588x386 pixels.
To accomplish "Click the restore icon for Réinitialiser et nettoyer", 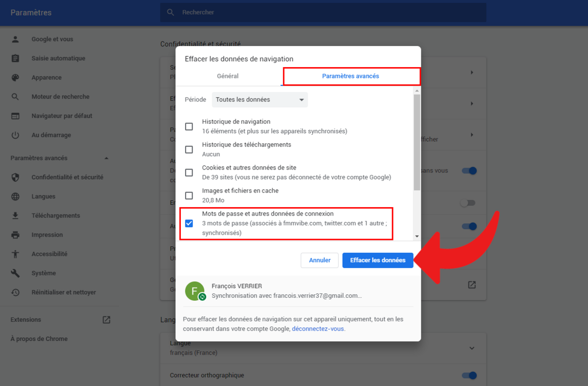I will click(x=16, y=292).
